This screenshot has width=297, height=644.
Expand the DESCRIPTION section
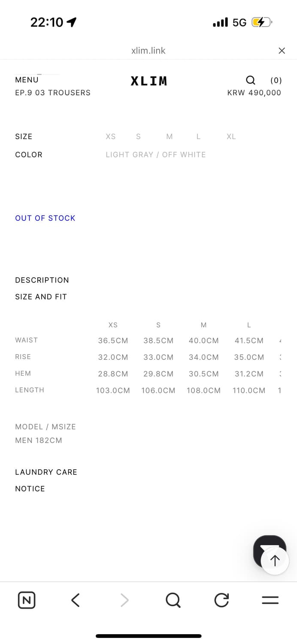(x=42, y=280)
